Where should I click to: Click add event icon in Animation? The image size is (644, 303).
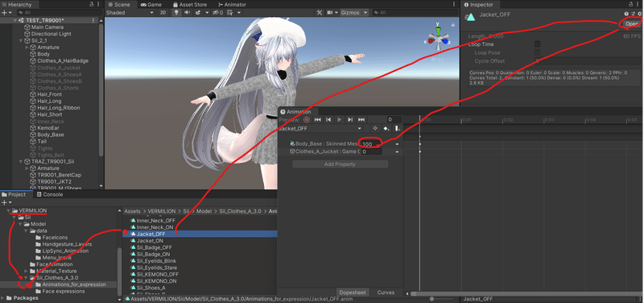coord(397,128)
